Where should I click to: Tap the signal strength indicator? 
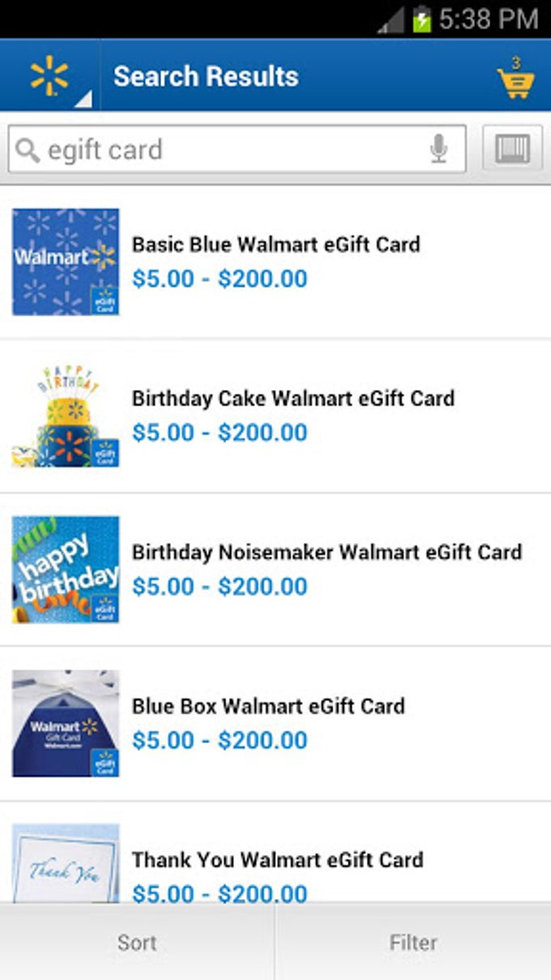tap(392, 21)
